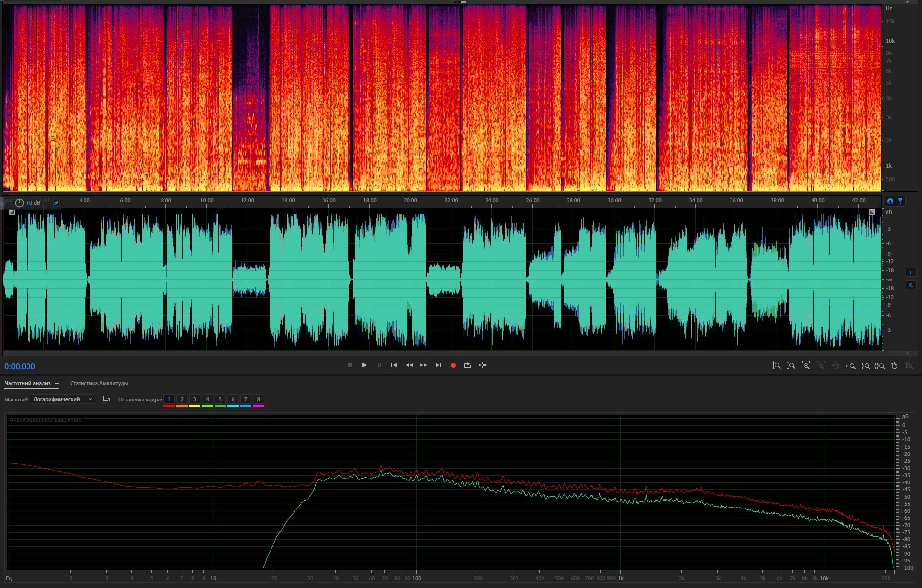Toggle loop playback mode
This screenshot has height=588, width=922.
(467, 365)
